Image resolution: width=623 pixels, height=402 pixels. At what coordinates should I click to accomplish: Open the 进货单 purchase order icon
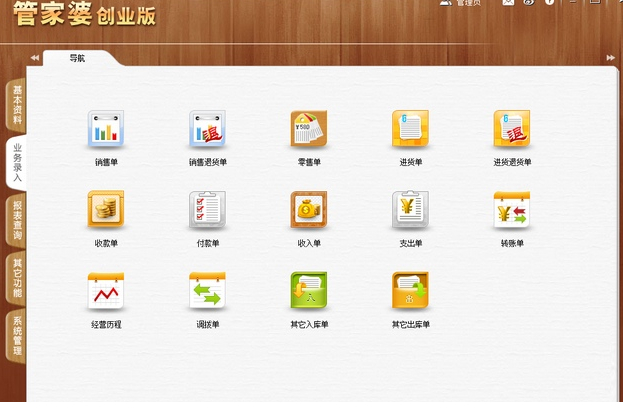point(410,130)
